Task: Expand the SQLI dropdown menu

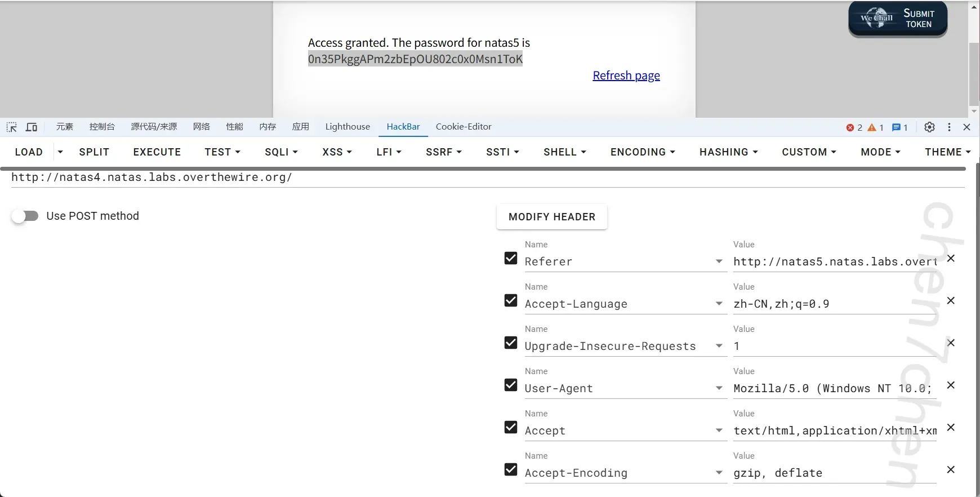Action: pyautogui.click(x=281, y=152)
